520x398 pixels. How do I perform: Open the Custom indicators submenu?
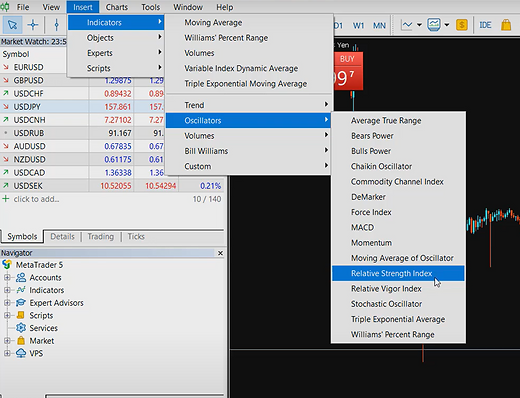pyautogui.click(x=248, y=166)
